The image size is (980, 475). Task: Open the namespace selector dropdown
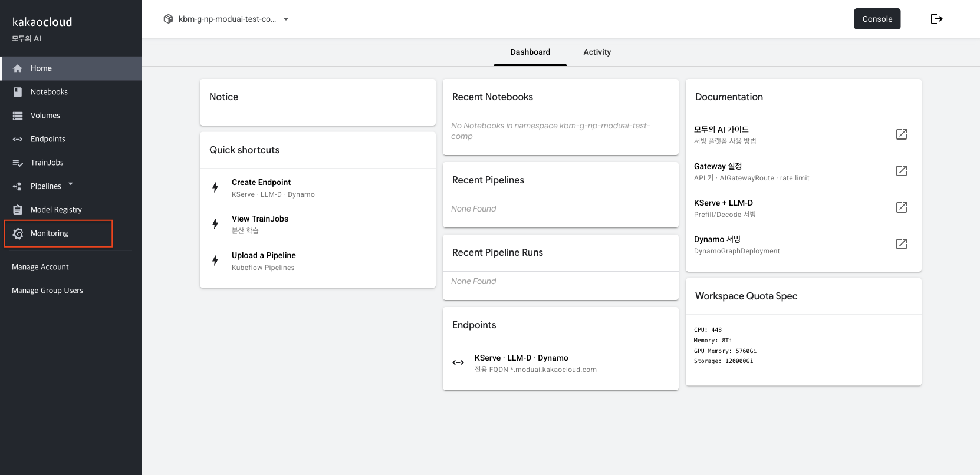point(226,19)
